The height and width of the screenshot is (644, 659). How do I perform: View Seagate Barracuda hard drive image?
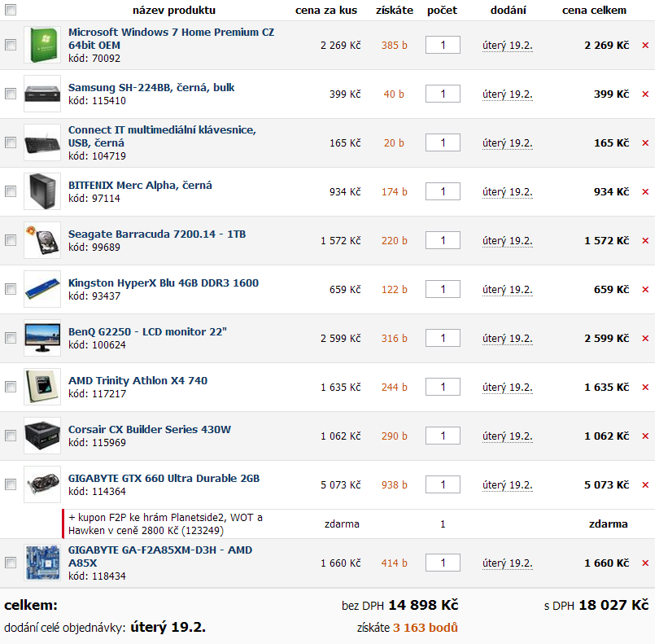42,240
